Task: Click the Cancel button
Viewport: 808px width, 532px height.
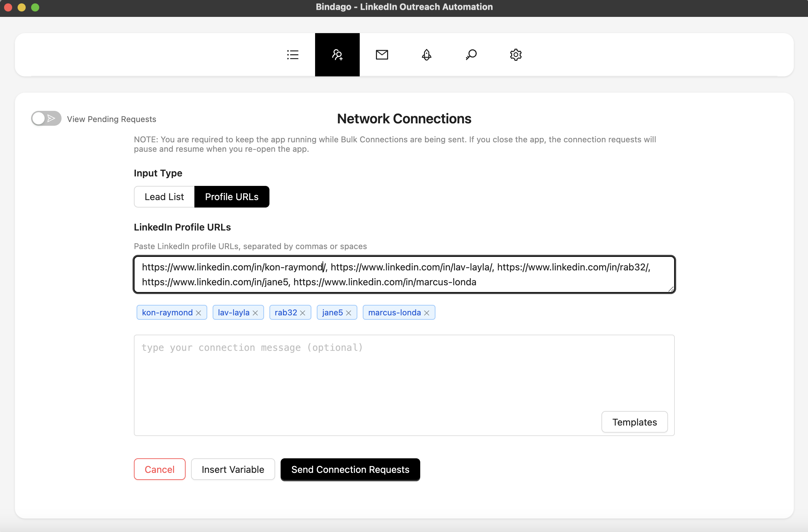Action: (x=160, y=469)
